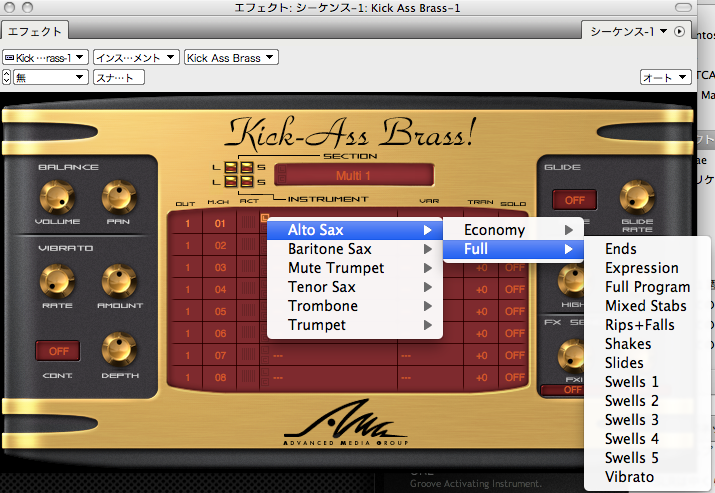Choose the Economy submenu entry

[x=513, y=230]
